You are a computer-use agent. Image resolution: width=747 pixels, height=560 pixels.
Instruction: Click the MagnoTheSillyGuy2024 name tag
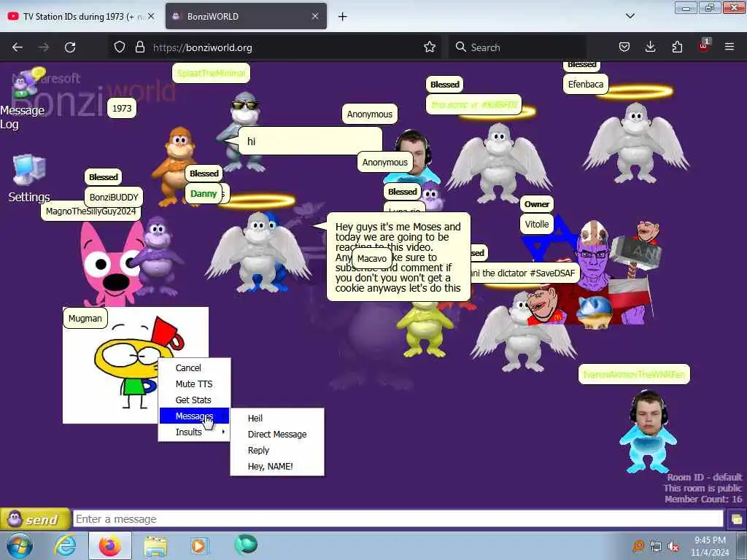click(x=90, y=211)
